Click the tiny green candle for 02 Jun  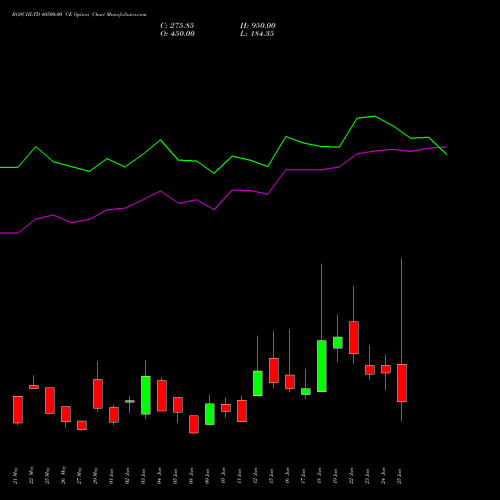pyautogui.click(x=130, y=401)
